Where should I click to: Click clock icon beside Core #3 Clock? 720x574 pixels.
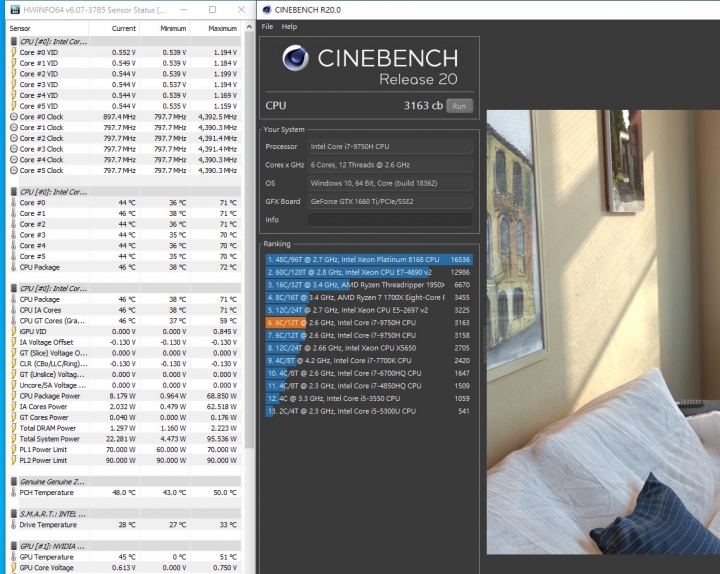pos(14,149)
